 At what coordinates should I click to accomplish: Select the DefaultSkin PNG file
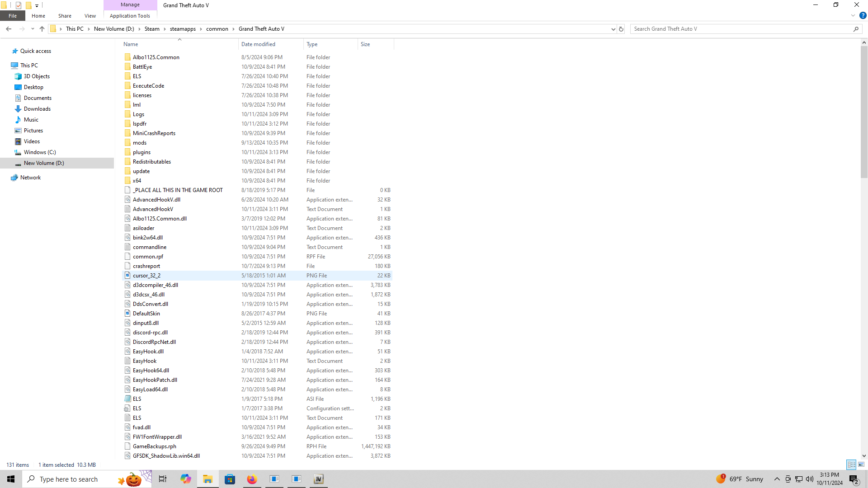pyautogui.click(x=146, y=314)
